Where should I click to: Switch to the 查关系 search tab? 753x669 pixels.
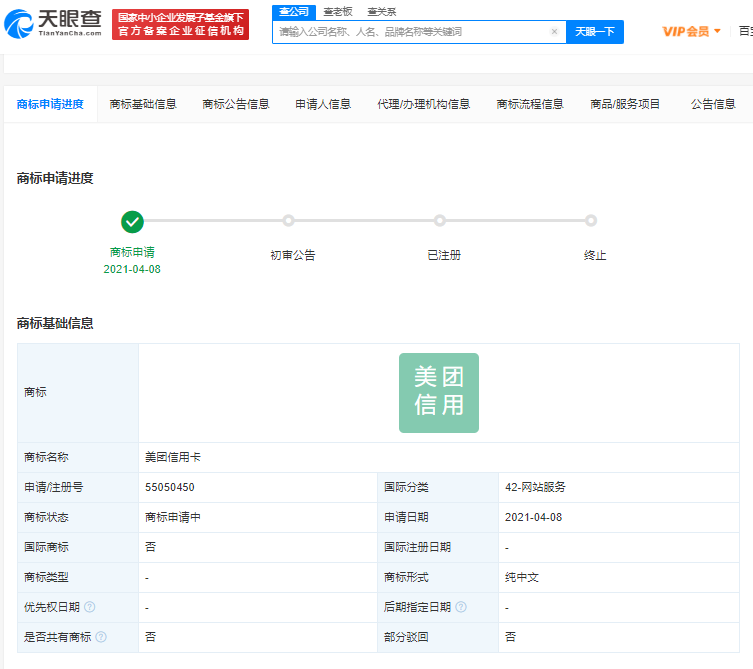click(x=381, y=11)
